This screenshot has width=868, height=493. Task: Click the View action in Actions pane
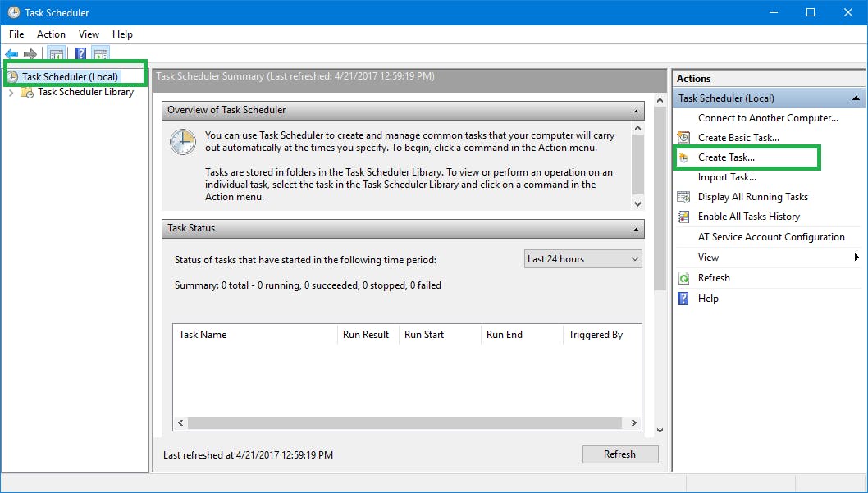coord(708,258)
